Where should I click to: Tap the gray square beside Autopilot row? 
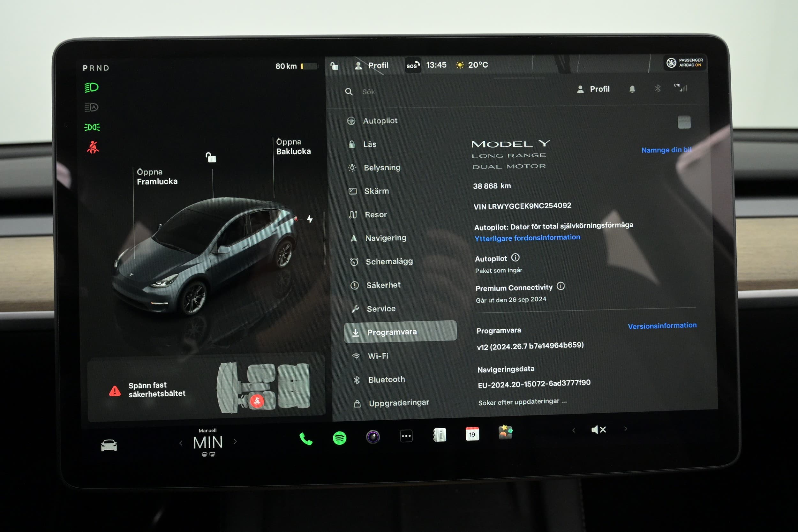pyautogui.click(x=684, y=122)
